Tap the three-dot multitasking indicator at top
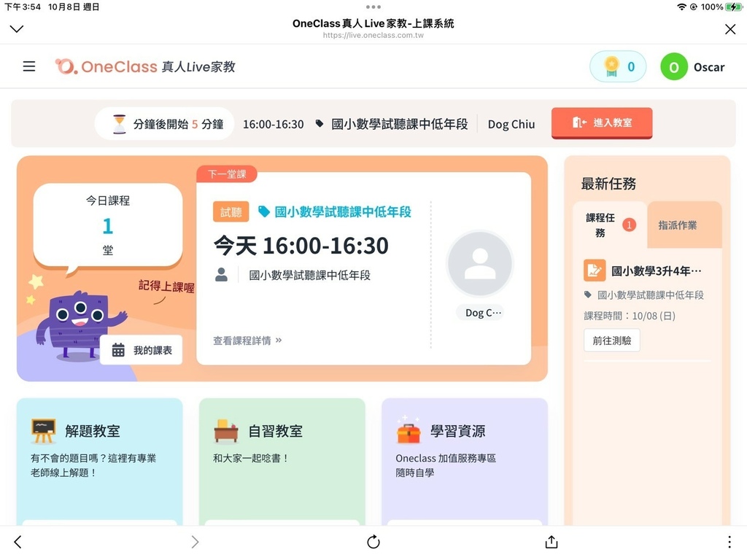Viewport: 747px width, 560px height. (x=373, y=7)
